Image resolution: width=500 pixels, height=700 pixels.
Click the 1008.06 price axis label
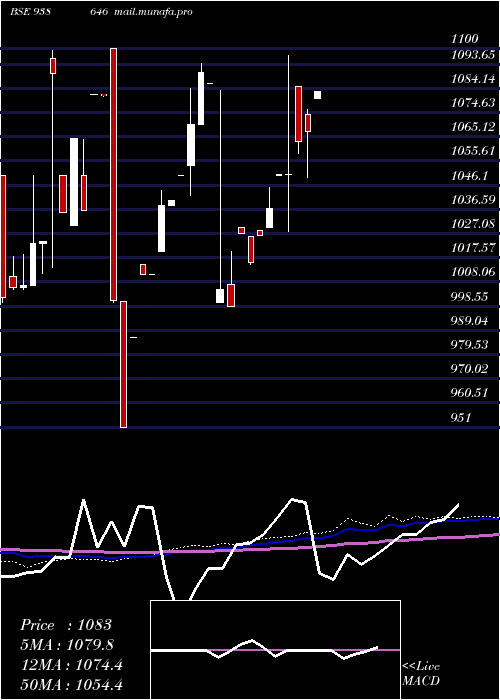[473, 272]
